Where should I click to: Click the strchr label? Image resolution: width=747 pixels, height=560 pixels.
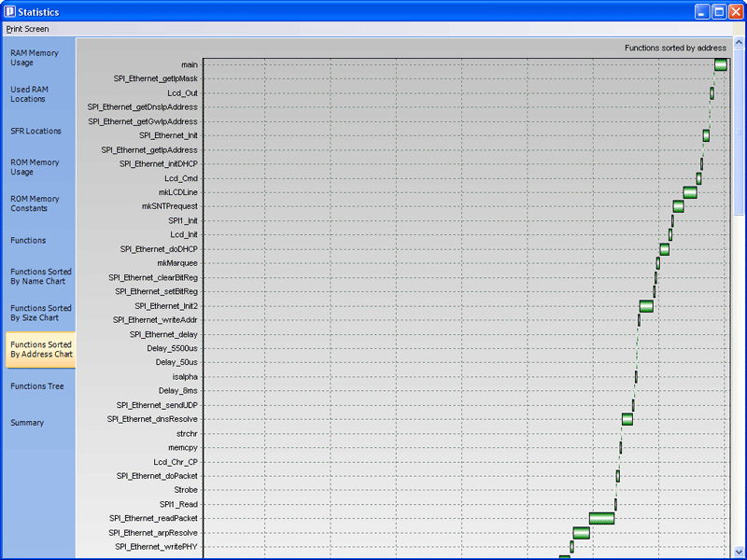[x=187, y=434]
